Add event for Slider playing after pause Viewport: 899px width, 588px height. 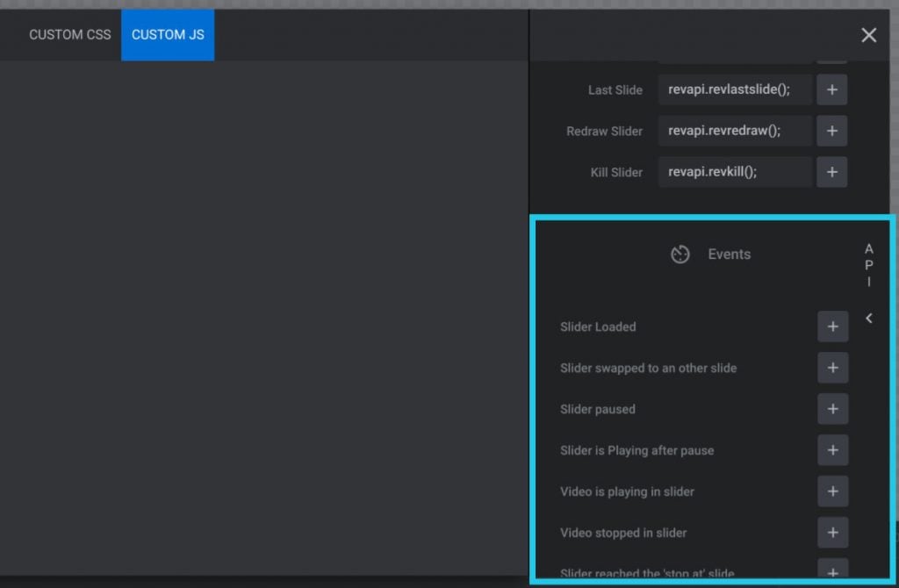[x=832, y=449]
